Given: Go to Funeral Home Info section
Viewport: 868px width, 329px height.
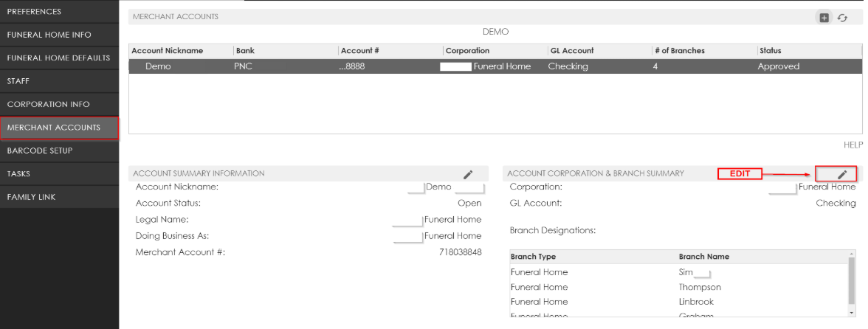Looking at the screenshot, I should 59,35.
